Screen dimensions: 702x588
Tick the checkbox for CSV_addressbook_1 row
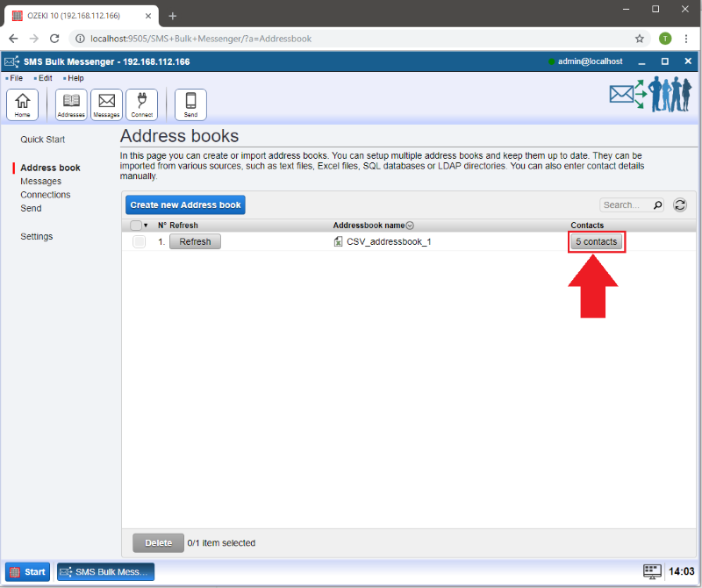[139, 242]
